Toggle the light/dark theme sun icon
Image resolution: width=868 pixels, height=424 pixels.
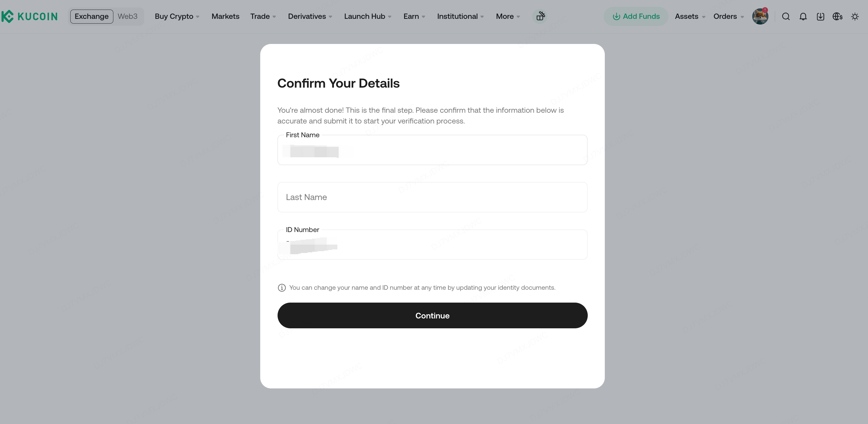[855, 16]
